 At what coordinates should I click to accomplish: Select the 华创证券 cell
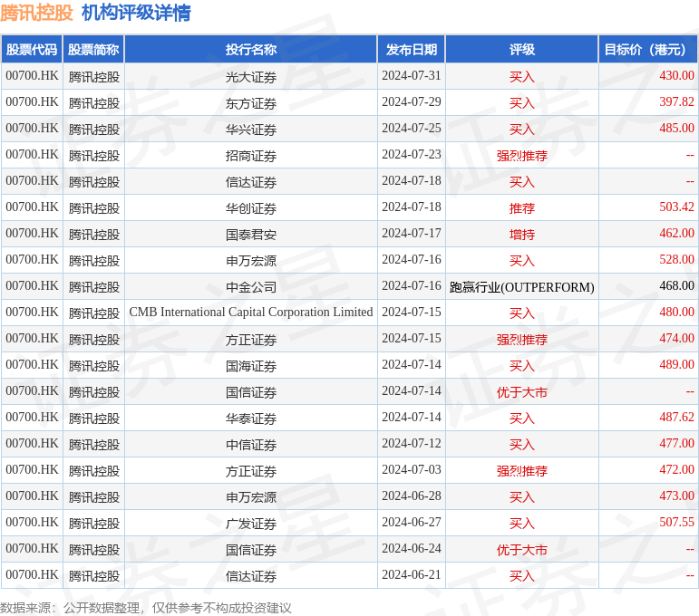click(x=251, y=208)
